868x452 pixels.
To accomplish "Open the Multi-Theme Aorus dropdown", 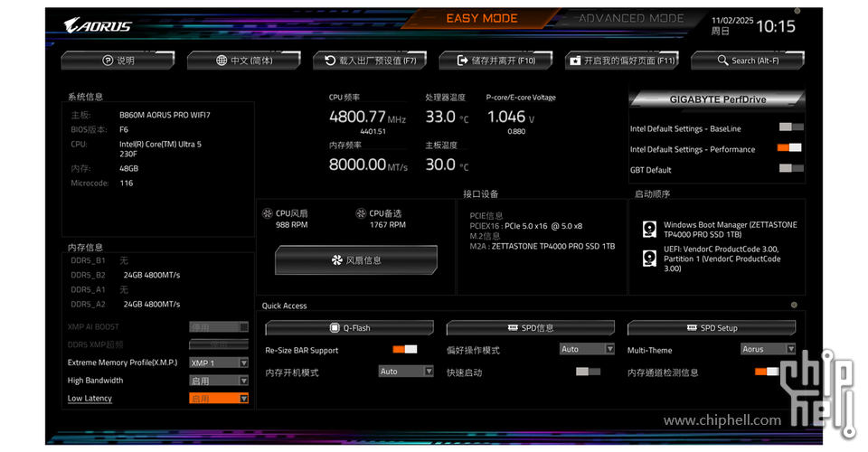I will pyautogui.click(x=768, y=349).
